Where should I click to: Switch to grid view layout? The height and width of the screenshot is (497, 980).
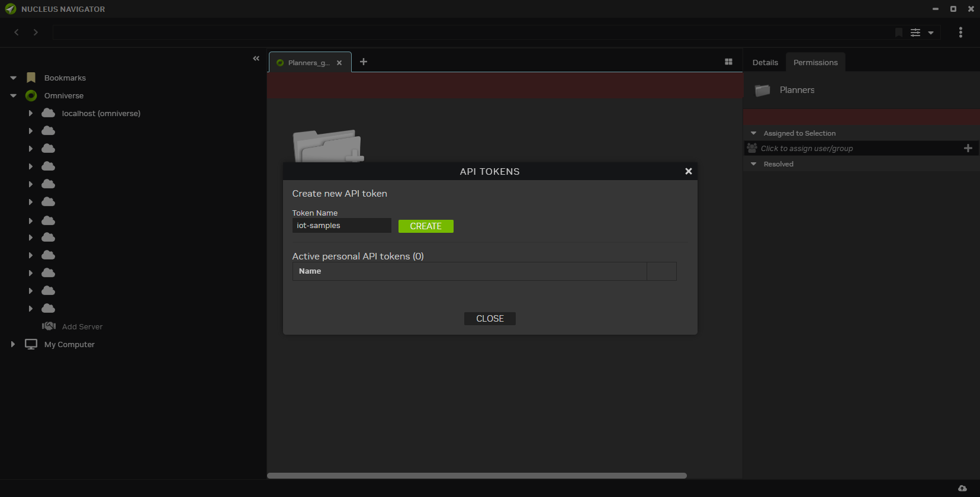pos(728,62)
